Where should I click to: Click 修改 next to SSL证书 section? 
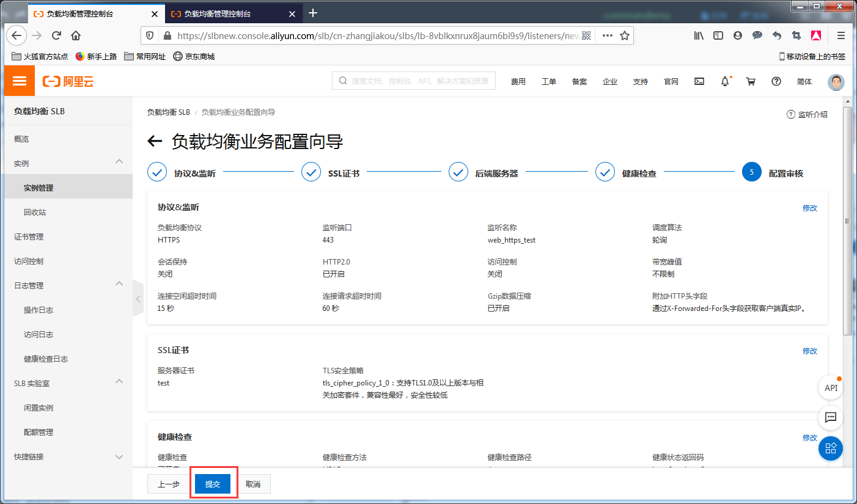pyautogui.click(x=809, y=351)
